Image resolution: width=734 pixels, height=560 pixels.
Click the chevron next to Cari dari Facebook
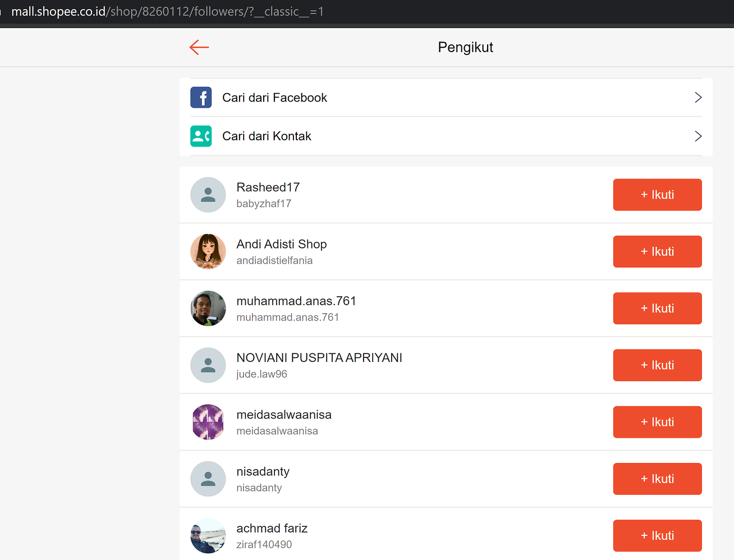698,97
